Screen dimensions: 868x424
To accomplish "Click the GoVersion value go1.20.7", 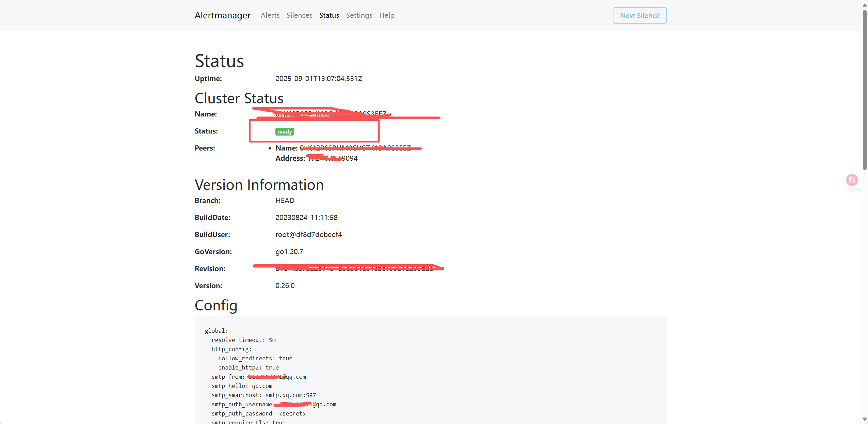I will coord(289,252).
